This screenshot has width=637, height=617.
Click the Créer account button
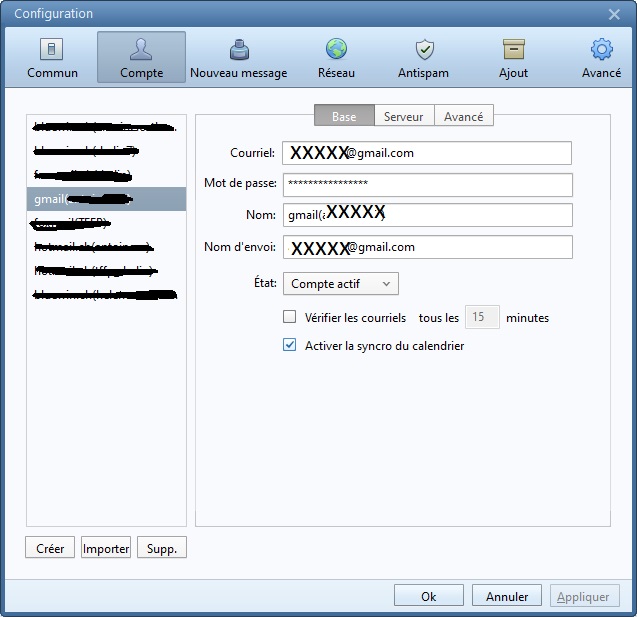point(50,549)
